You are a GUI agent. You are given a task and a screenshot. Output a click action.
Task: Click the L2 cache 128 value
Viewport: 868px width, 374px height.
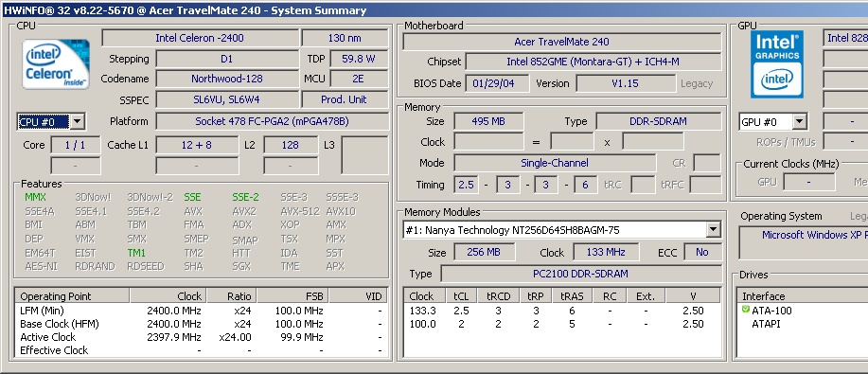coord(290,145)
